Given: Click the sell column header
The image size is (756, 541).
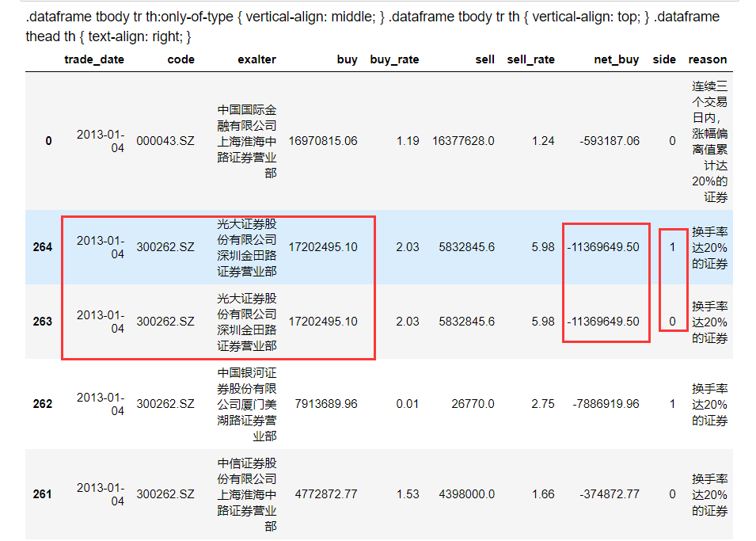Looking at the screenshot, I should [x=484, y=59].
